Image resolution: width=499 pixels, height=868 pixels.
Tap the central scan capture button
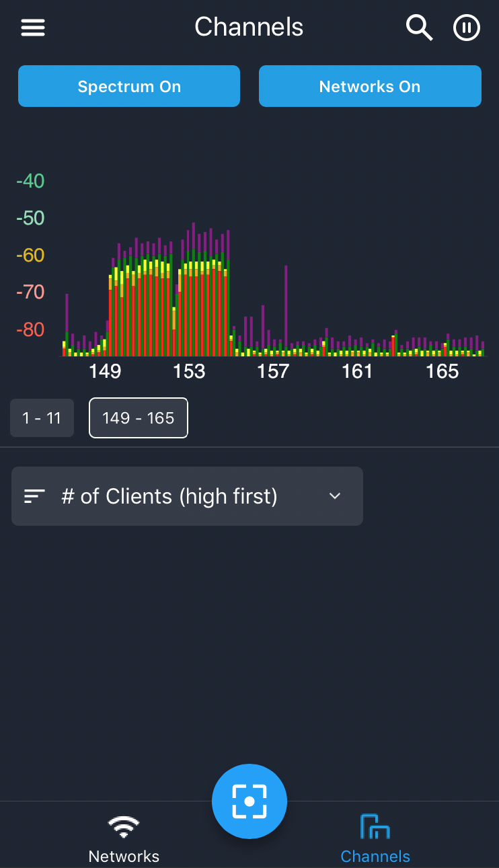point(249,801)
